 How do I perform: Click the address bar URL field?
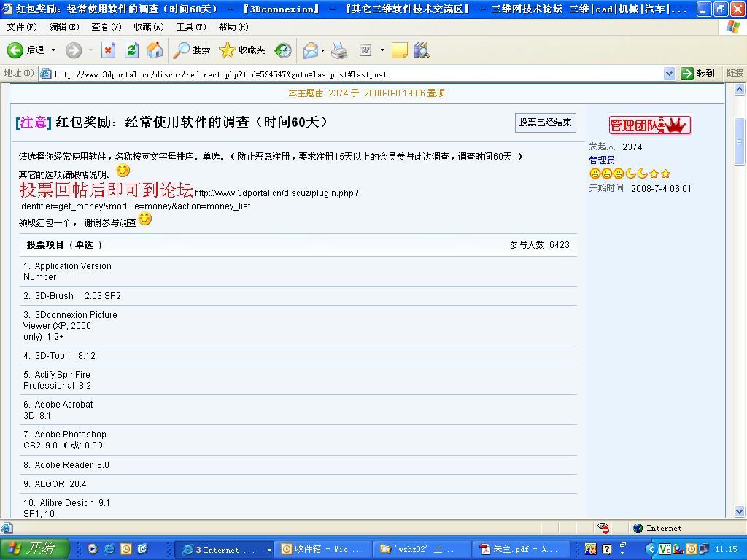357,74
